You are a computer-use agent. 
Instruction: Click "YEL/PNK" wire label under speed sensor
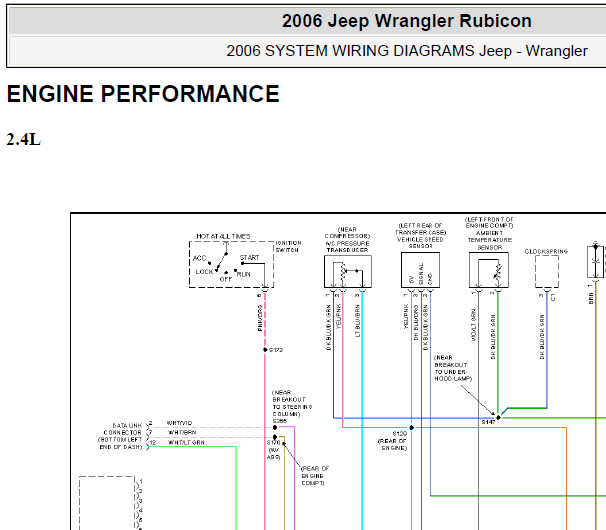[406, 317]
